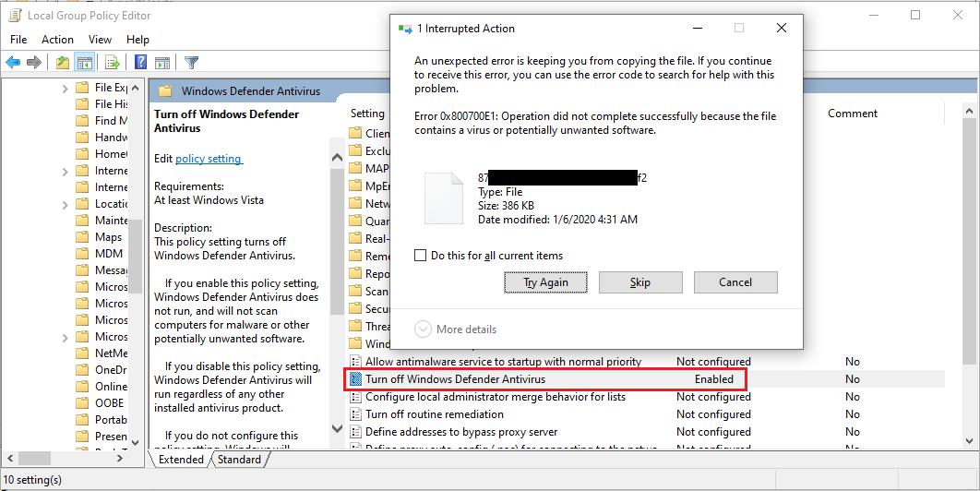980x491 pixels.
Task: Open the Help menu
Action: click(137, 40)
